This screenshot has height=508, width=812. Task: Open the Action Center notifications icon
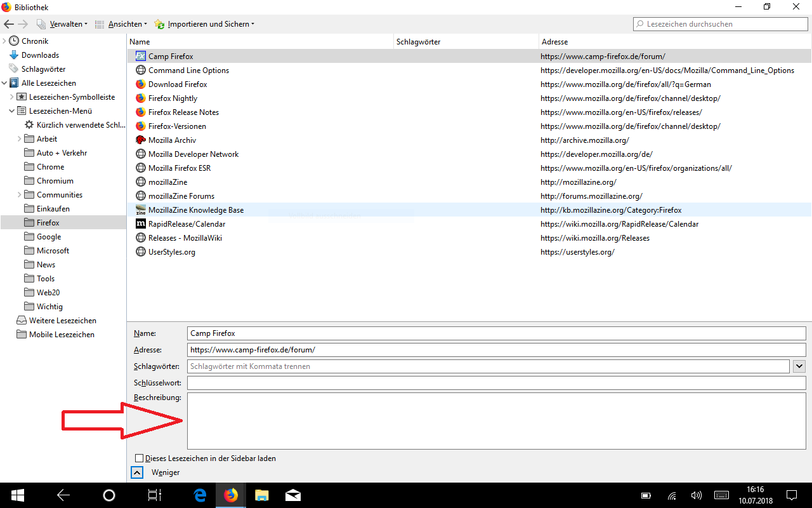point(792,495)
